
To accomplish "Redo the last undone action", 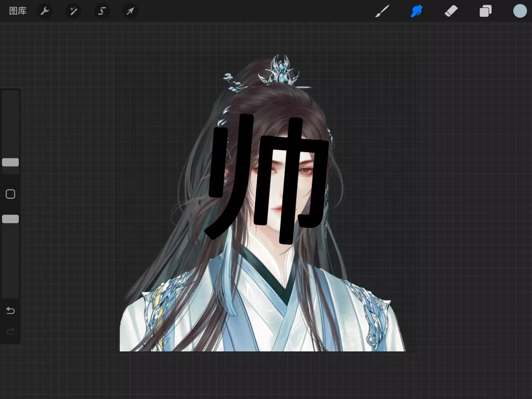I will pyautogui.click(x=10, y=331).
